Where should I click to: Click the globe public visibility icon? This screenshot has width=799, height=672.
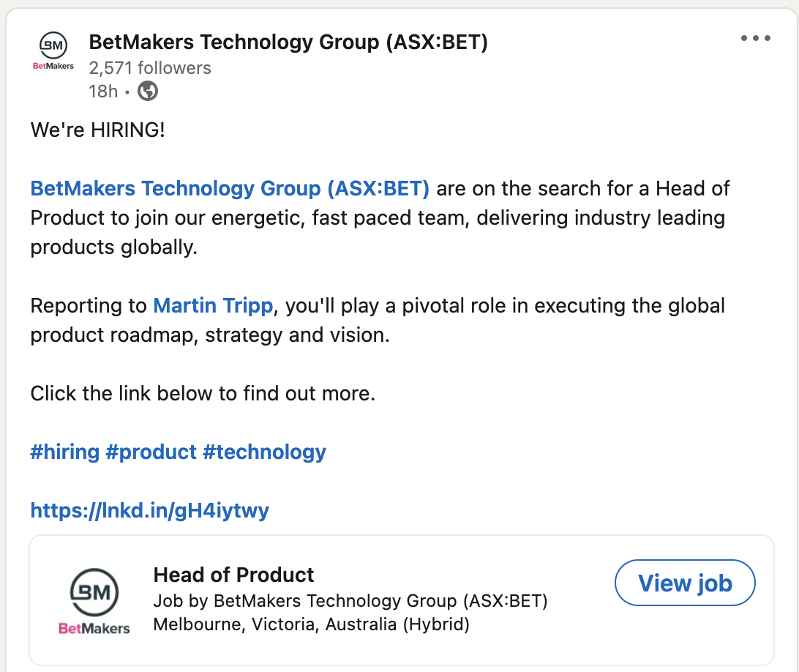click(x=148, y=92)
